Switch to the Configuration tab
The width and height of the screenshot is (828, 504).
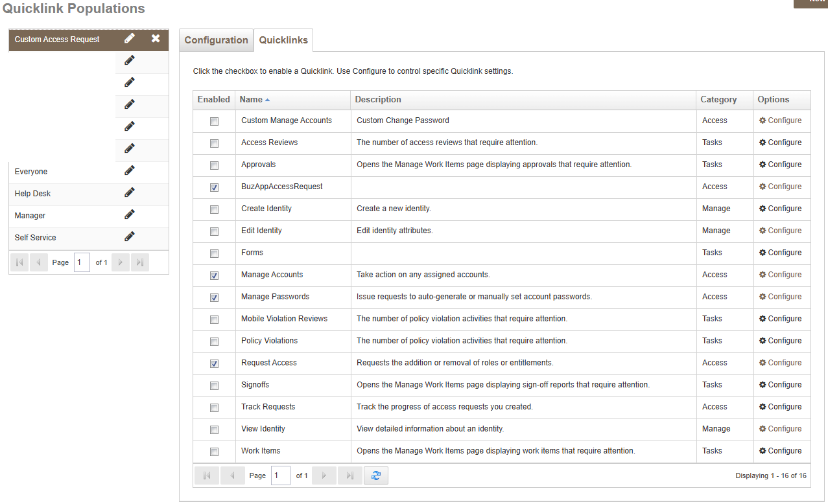pyautogui.click(x=216, y=40)
